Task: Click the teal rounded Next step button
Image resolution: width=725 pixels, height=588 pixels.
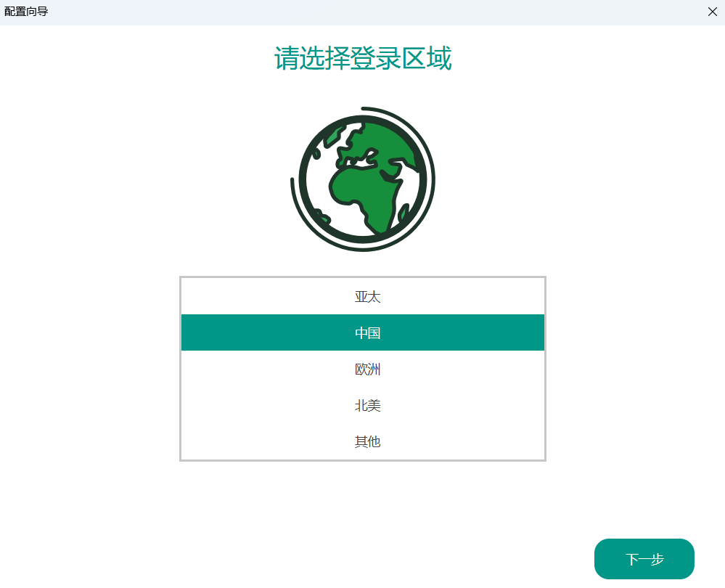Action: point(644,559)
